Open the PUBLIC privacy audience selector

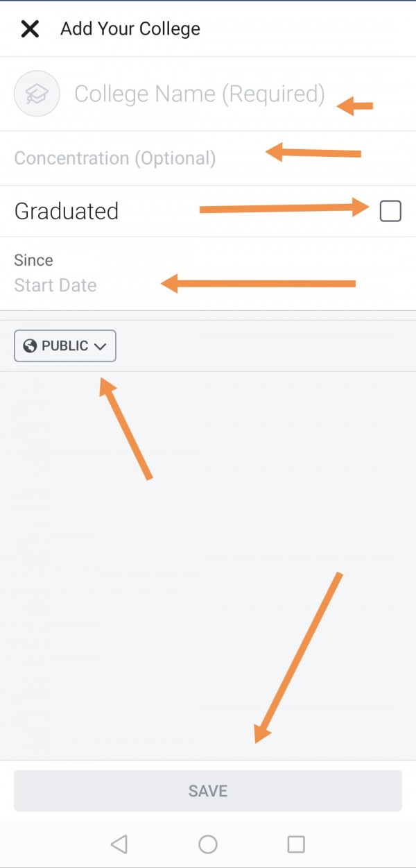[65, 346]
